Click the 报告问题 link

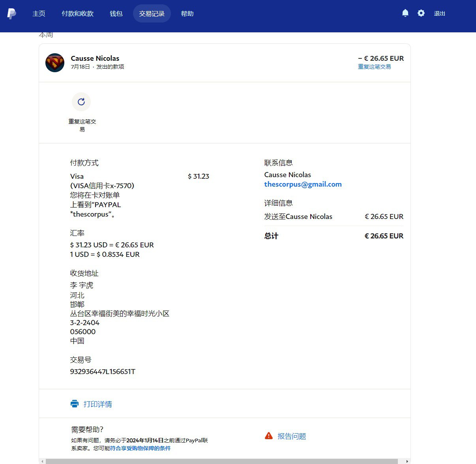click(x=292, y=436)
